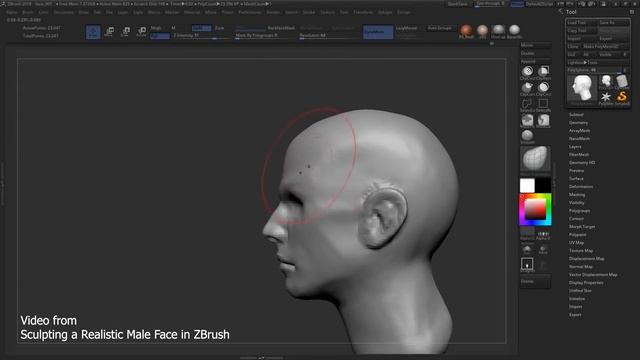Image resolution: width=640 pixels, height=360 pixels.
Task: Open the Stroke menu
Action: pos(309,12)
